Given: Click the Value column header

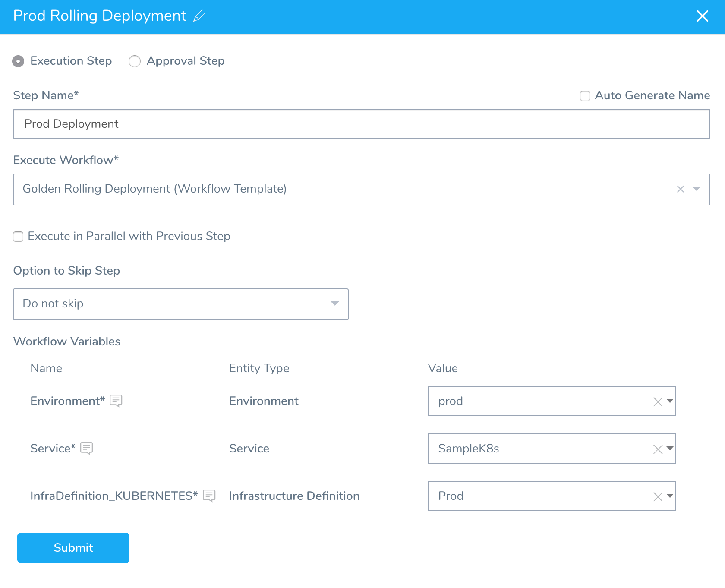Looking at the screenshot, I should click(x=443, y=368).
